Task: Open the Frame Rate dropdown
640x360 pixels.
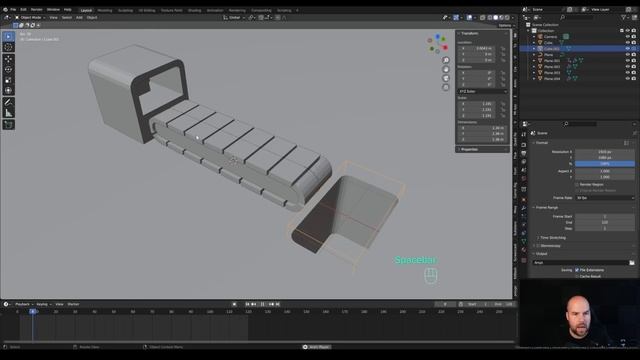Action: click(605, 198)
